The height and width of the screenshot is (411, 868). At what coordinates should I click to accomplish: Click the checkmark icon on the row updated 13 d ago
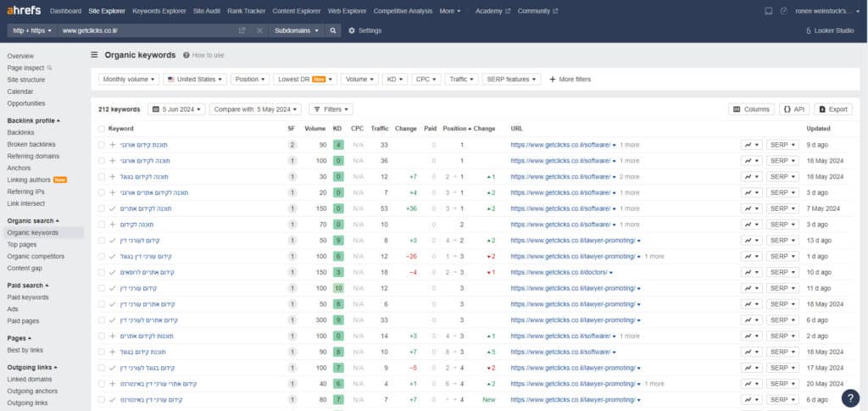[113, 241]
